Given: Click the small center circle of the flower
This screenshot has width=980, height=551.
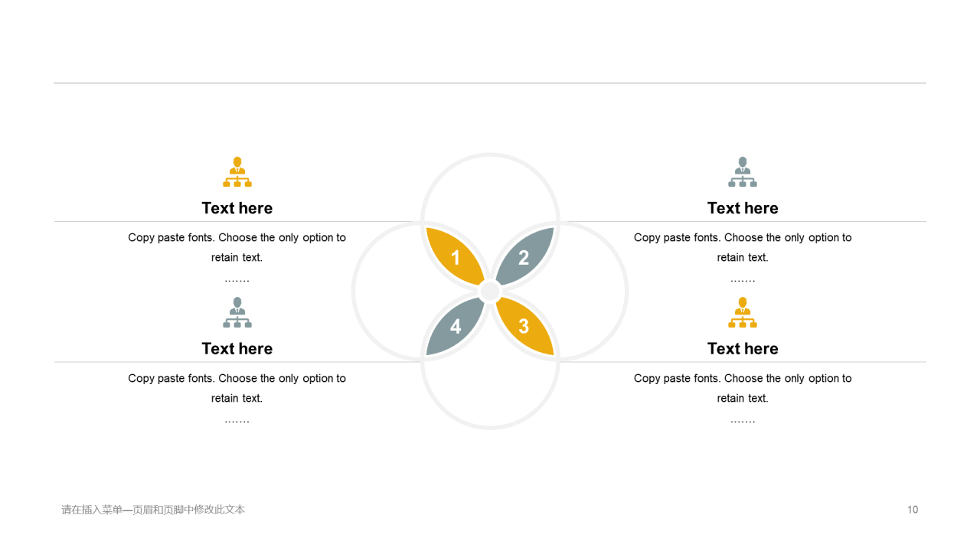Looking at the screenshot, I should (x=490, y=292).
